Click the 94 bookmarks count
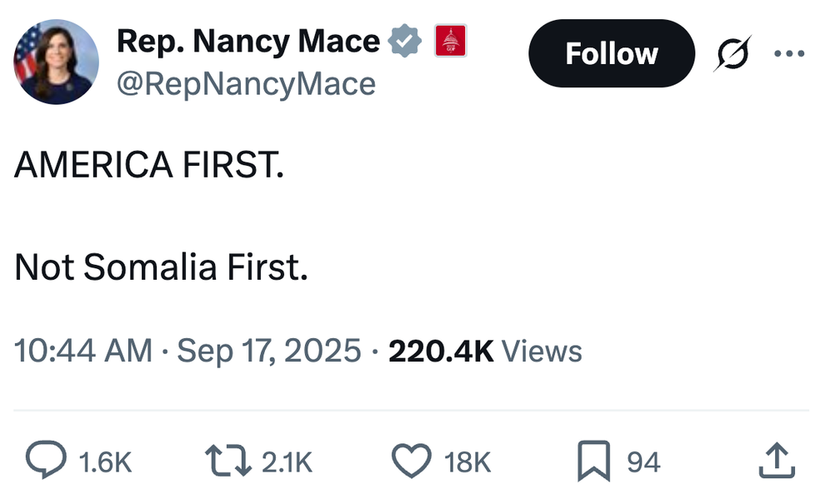The width and height of the screenshot is (825, 504). pyautogui.click(x=644, y=461)
